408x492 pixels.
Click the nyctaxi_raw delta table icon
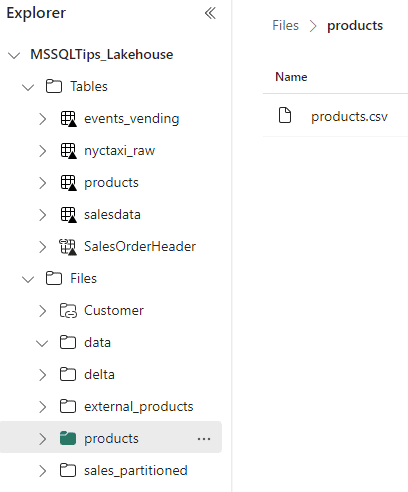coord(68,151)
